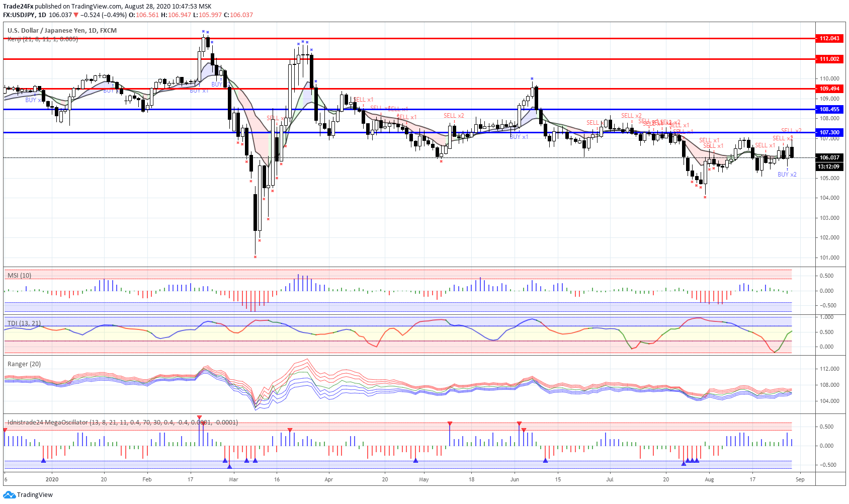Select the 112.043 red price label
The image size is (849, 504).
pyautogui.click(x=829, y=38)
